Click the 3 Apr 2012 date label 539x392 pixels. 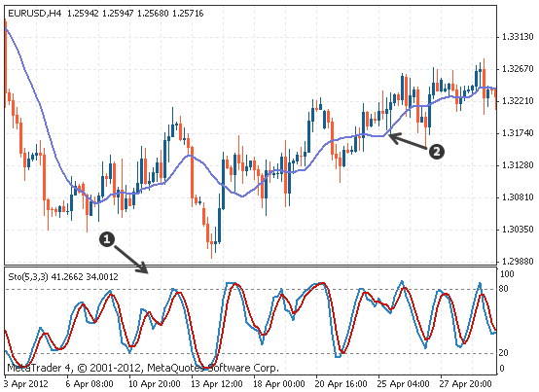(x=26, y=384)
